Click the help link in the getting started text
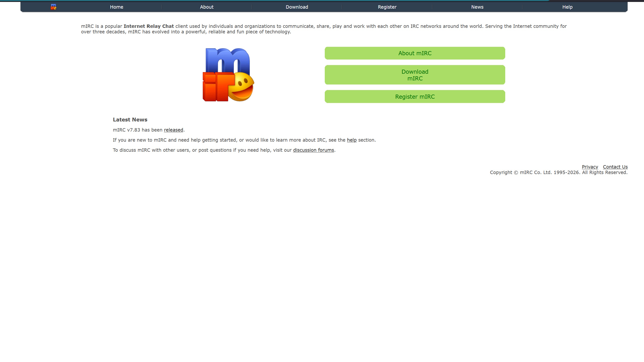 [x=352, y=140]
